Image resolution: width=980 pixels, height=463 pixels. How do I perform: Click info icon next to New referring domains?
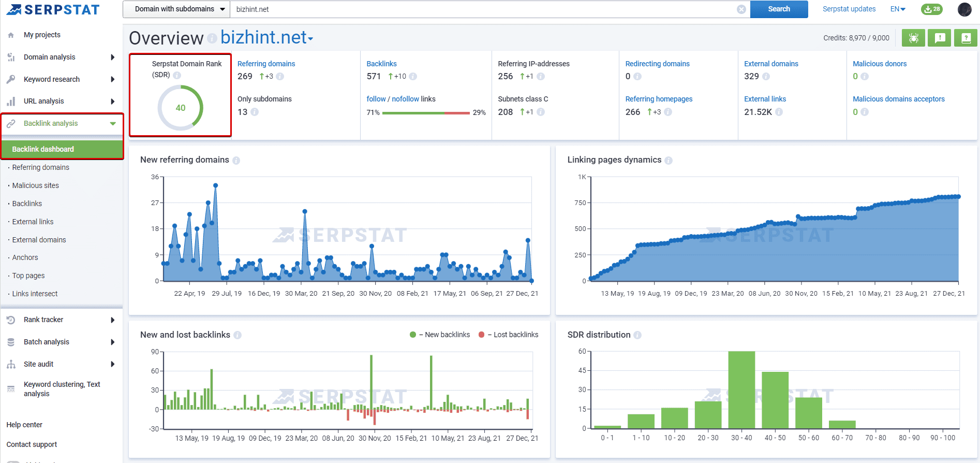point(236,161)
